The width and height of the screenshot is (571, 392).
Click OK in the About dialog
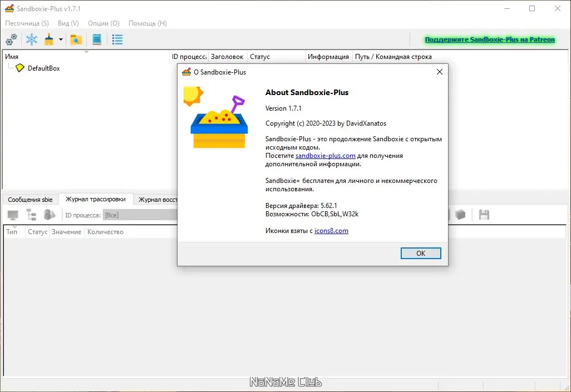[x=421, y=253]
